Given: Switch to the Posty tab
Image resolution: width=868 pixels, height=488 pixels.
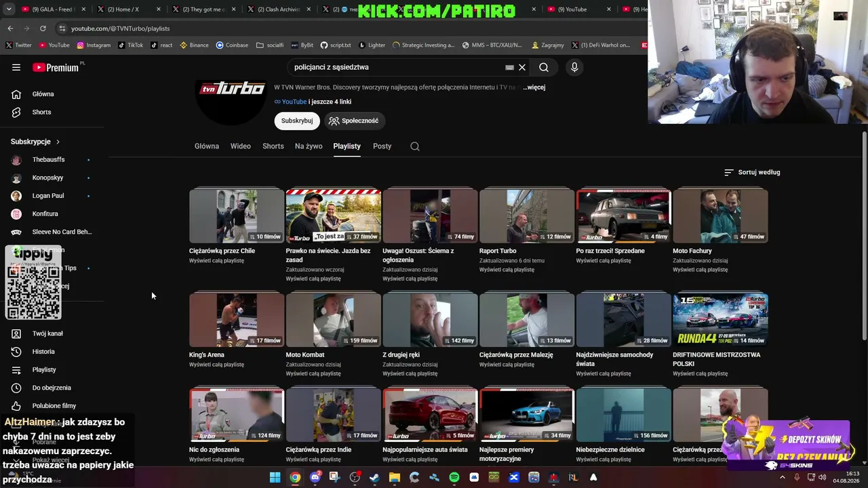Looking at the screenshot, I should [382, 146].
